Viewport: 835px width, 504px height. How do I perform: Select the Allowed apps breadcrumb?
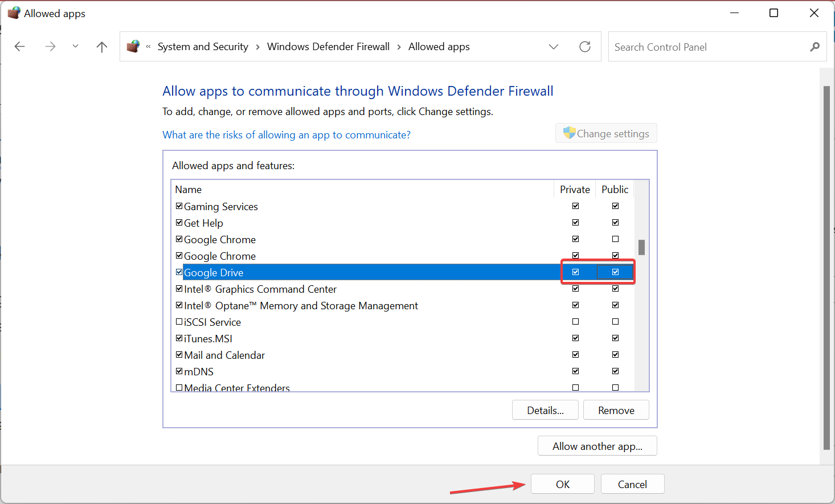[x=439, y=47]
